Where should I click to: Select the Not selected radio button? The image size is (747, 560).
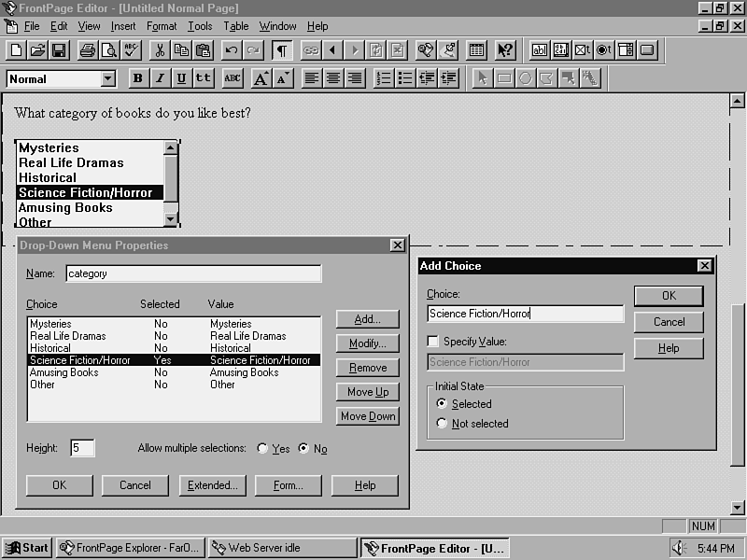click(442, 424)
